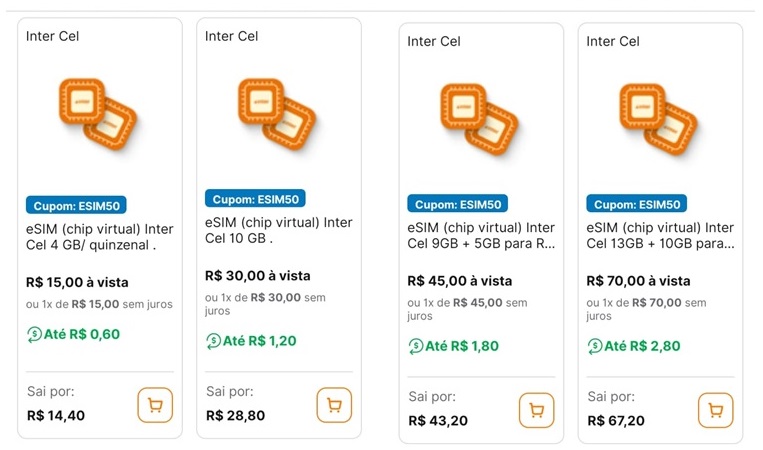Viewport: 763px width, 450px height.
Task: Open the 'Inter Cel 13GB + 10GB' product title
Action: [660, 236]
